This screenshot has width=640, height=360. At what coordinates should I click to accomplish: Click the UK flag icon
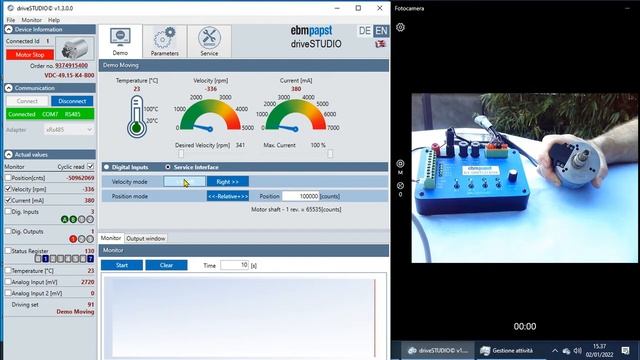point(380,43)
